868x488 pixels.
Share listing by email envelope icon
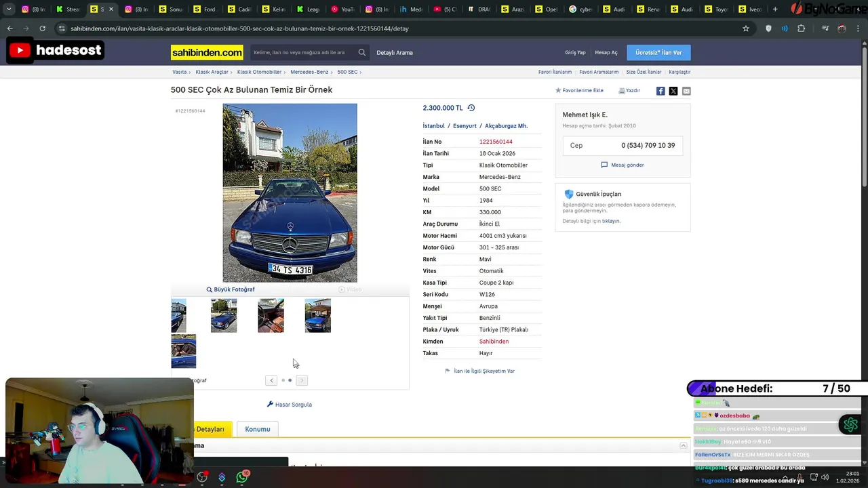[x=686, y=91]
